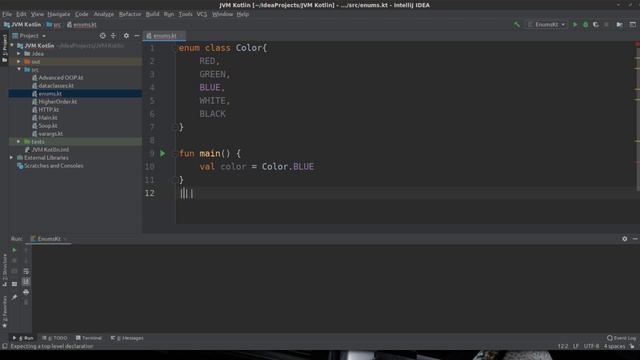Open the EnumsKt run configuration dropdown
This screenshot has height=360, width=640.
(547, 24)
